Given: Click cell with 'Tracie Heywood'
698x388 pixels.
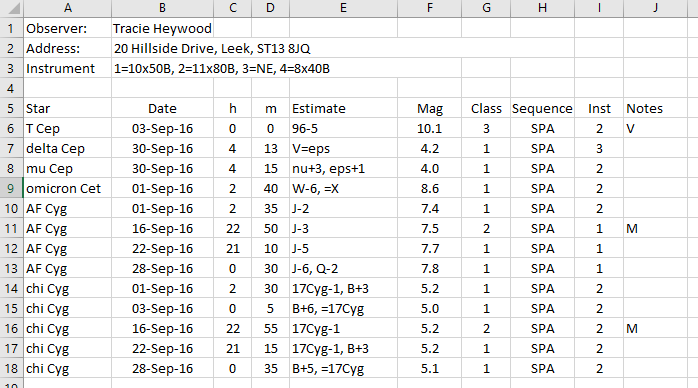Looking at the screenshot, I should tap(162, 28).
